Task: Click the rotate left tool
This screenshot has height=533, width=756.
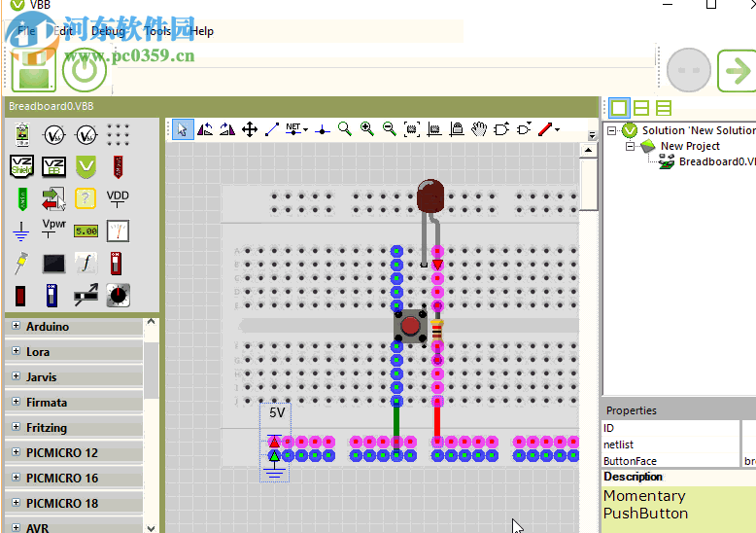Action: coord(205,129)
